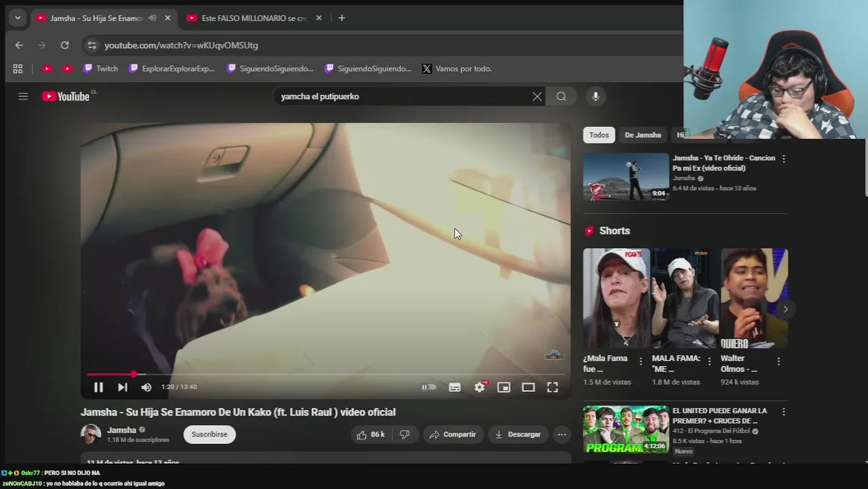This screenshot has width=868, height=489.
Task: Open options for EL UNITED PUEDE GANAR video
Action: pyautogui.click(x=784, y=412)
